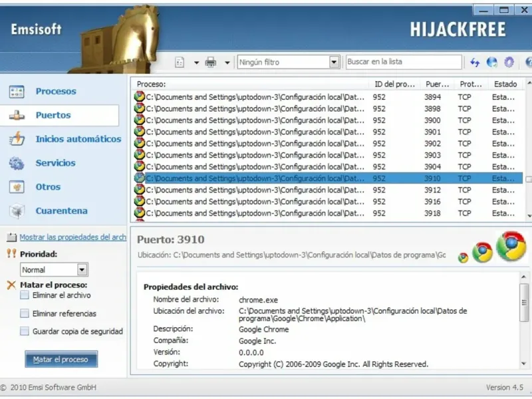Screen dimensions: 532x399
Task: Click the file properties scrollbar thumb
Action: coord(524,303)
